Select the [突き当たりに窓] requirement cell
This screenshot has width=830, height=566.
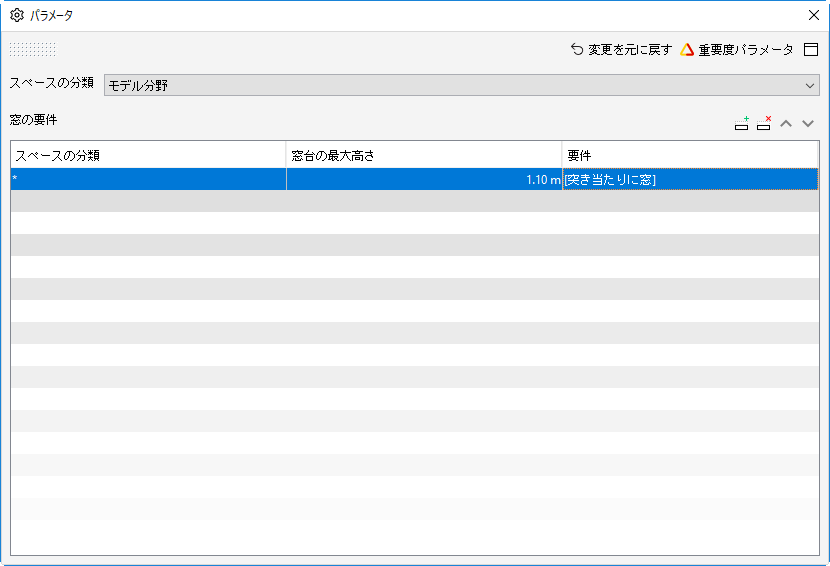(x=690, y=179)
